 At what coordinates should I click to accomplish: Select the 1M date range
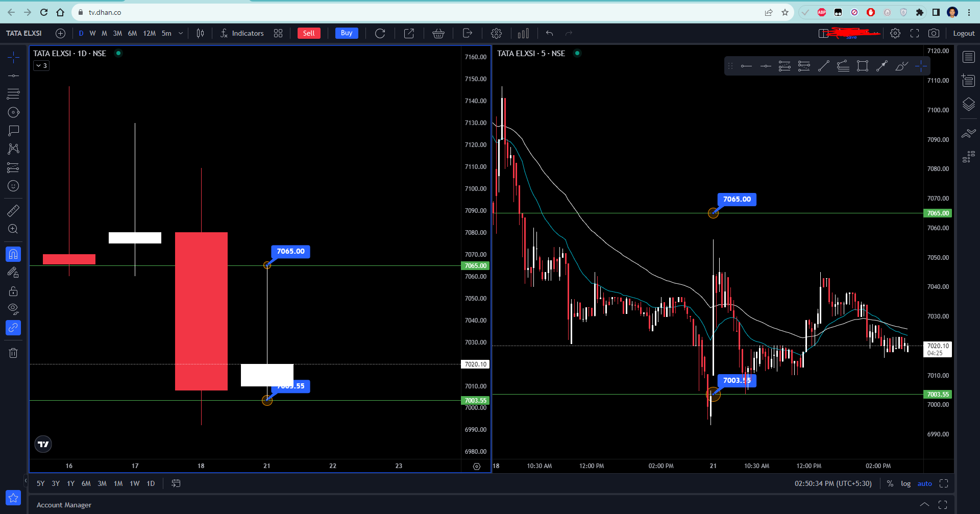118,483
